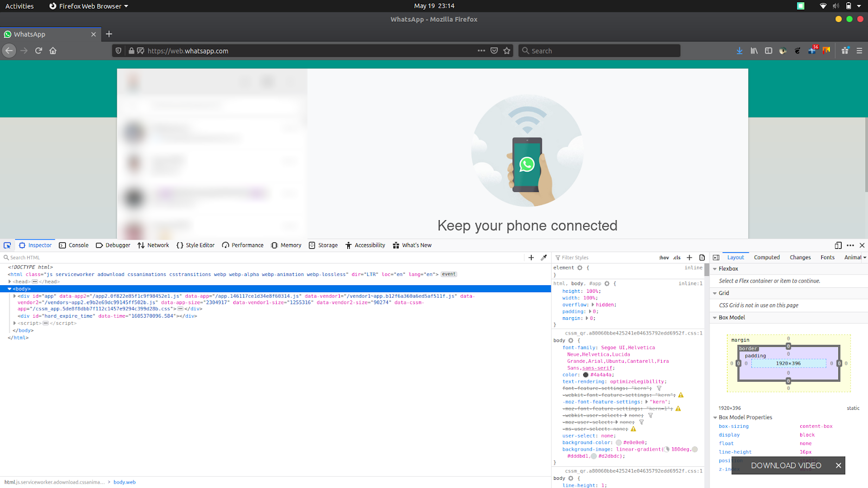This screenshot has width=868, height=488.
Task: Reload the current page
Action: (x=39, y=51)
